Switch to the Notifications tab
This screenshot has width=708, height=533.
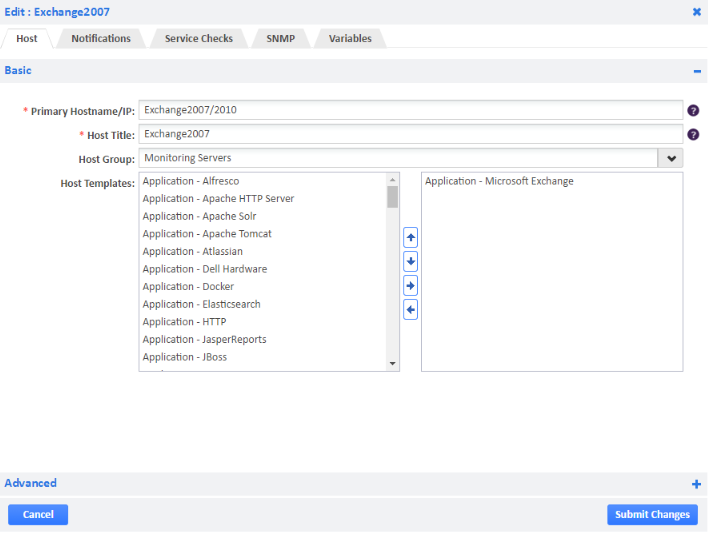[x=101, y=38]
